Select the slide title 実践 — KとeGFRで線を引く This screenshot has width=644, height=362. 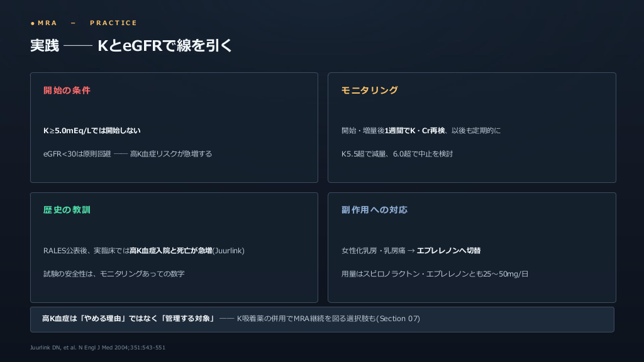(x=131, y=45)
